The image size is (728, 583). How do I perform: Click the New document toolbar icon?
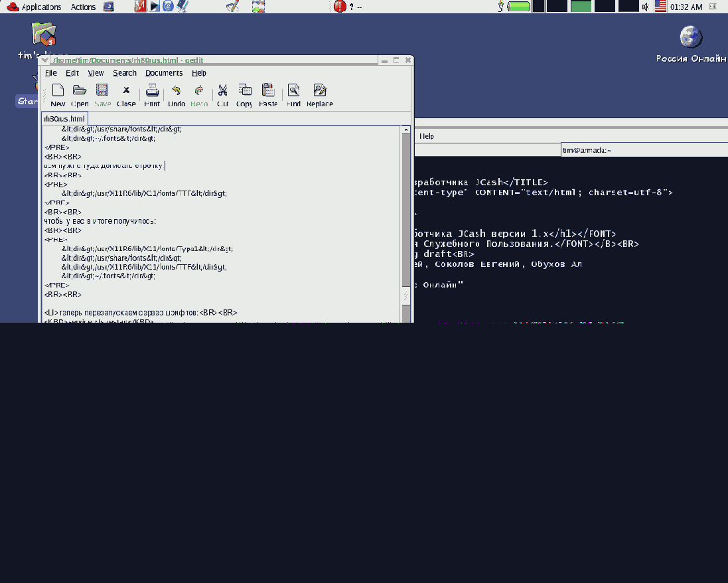coord(58,94)
